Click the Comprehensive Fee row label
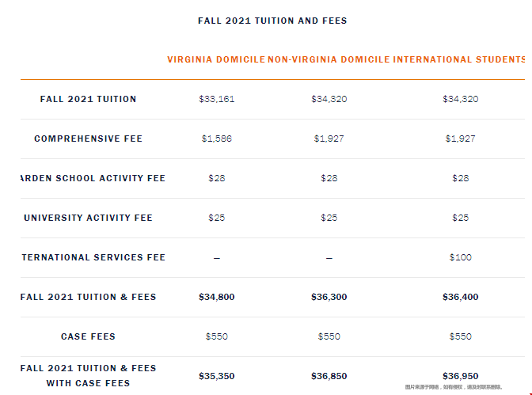 [x=88, y=139]
